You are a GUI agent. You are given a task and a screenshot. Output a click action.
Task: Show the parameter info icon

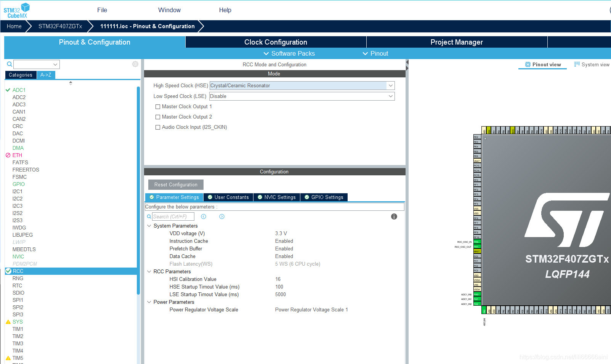pos(394,216)
